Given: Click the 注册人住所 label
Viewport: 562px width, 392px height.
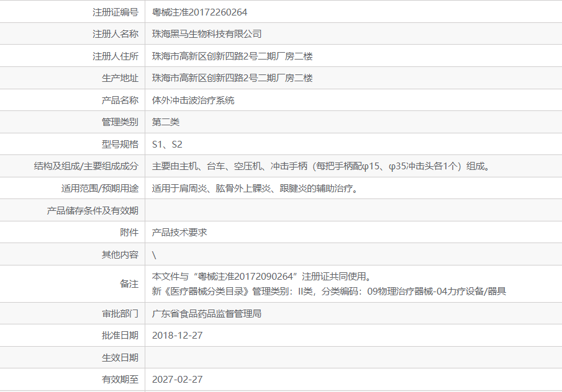Looking at the screenshot, I should coord(116,56).
